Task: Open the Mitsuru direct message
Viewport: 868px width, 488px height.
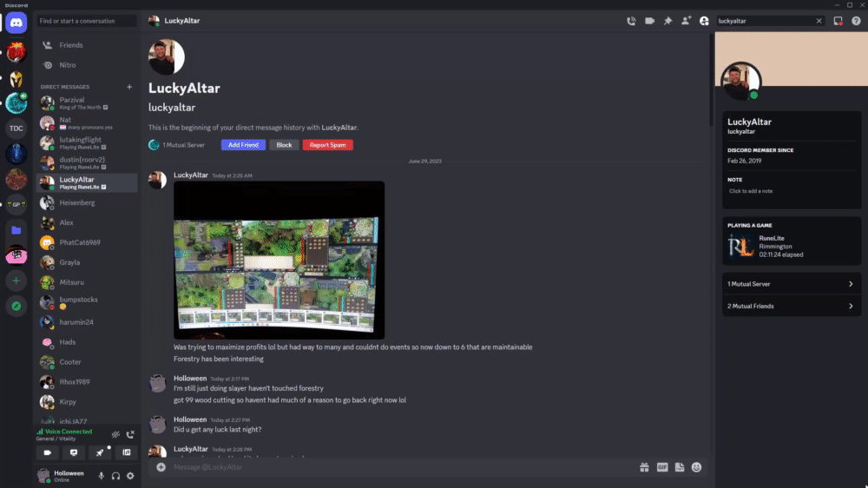Action: pos(87,282)
